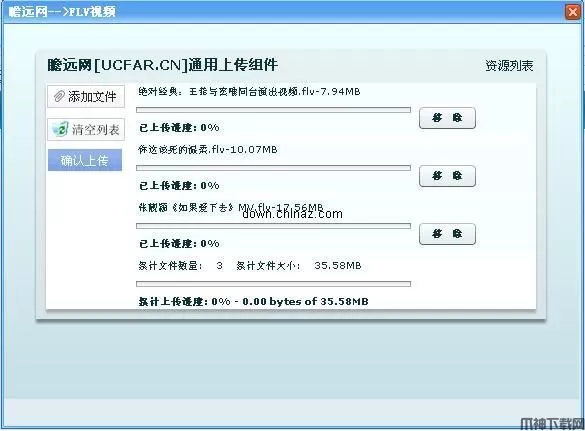Close the FLV视频 window

(572, 12)
